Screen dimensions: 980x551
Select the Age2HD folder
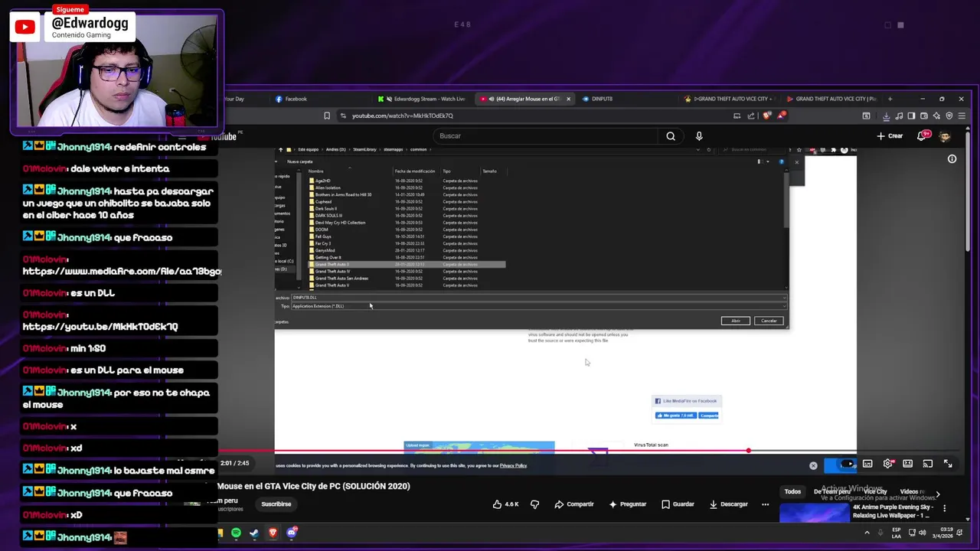pos(322,181)
